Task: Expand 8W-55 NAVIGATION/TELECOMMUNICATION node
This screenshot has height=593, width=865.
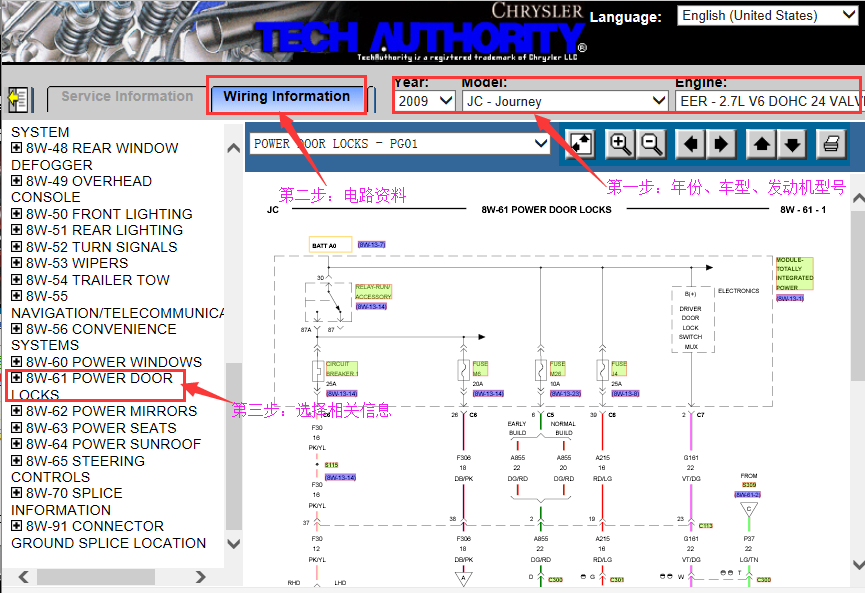Action: (x=17, y=296)
